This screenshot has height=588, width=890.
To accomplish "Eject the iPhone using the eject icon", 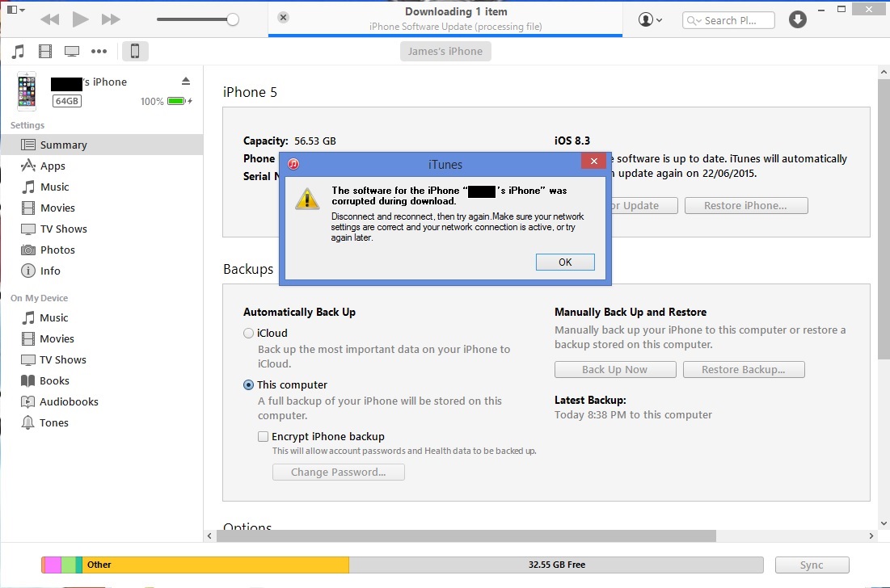I will pyautogui.click(x=186, y=81).
